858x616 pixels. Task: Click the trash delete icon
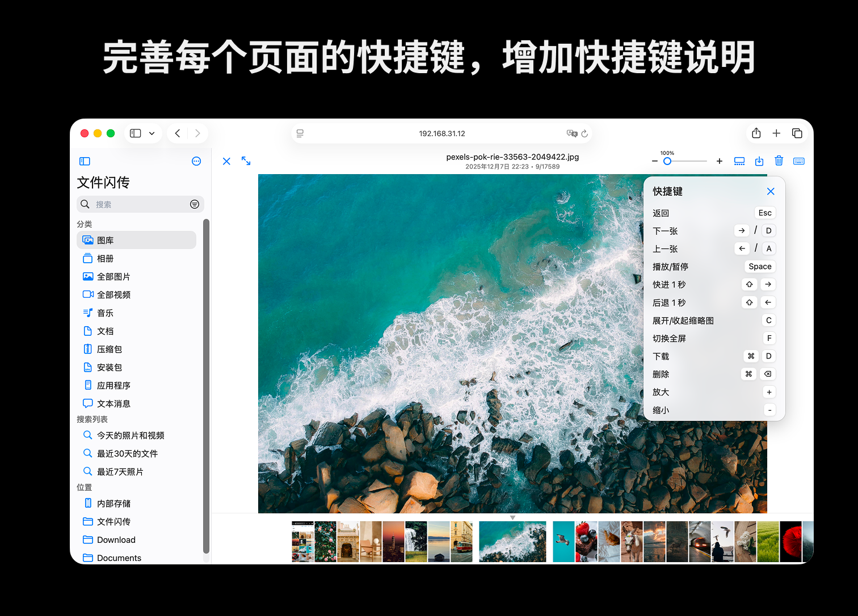(779, 161)
